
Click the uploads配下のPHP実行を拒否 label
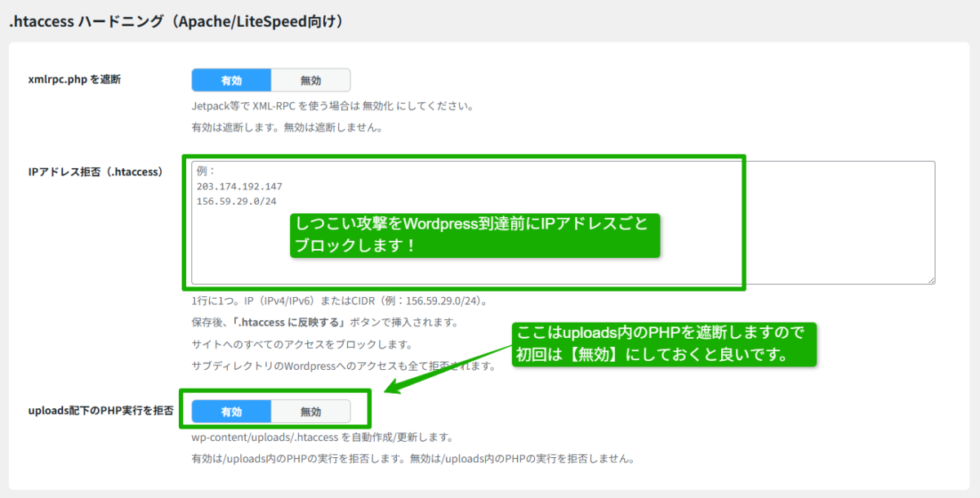[x=100, y=411]
